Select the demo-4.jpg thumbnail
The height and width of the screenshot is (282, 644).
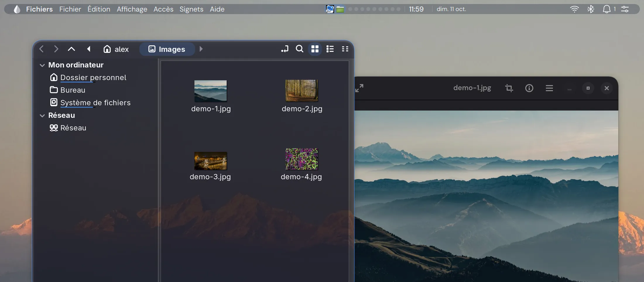click(302, 159)
